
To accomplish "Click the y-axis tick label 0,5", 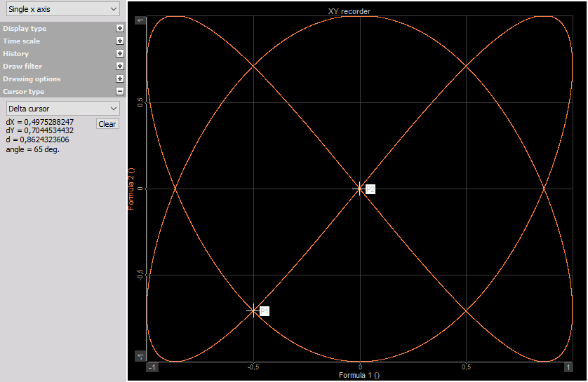I will pyautogui.click(x=140, y=102).
